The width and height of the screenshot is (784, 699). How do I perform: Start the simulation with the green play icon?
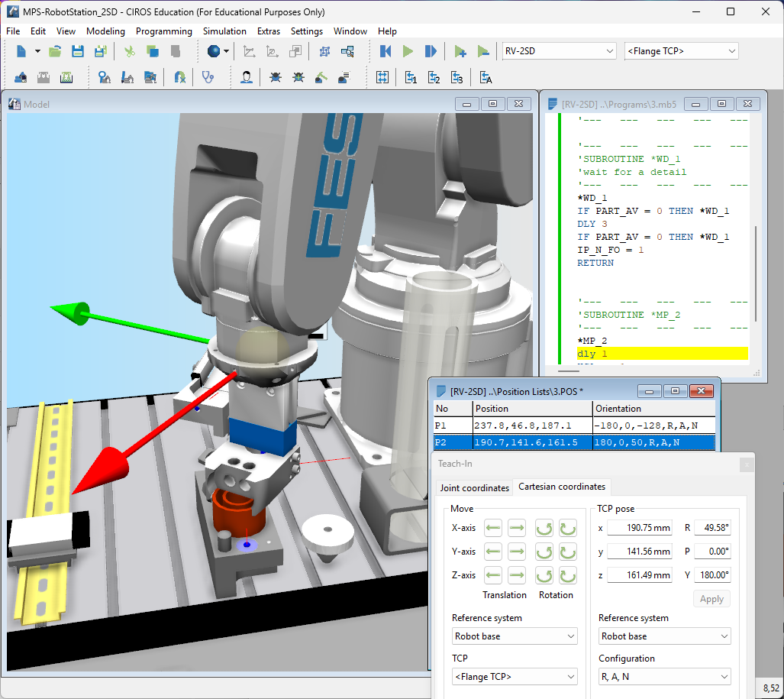(408, 51)
